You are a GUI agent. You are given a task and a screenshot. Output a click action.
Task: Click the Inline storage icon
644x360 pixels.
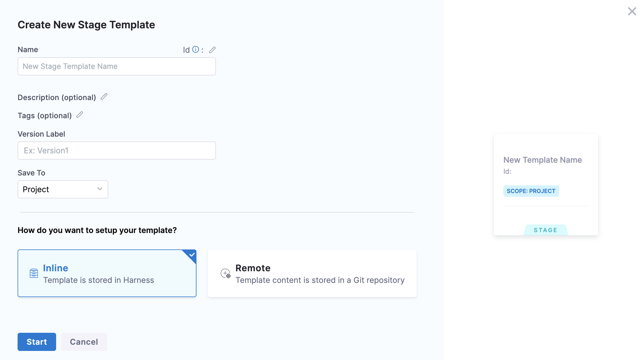(x=34, y=273)
